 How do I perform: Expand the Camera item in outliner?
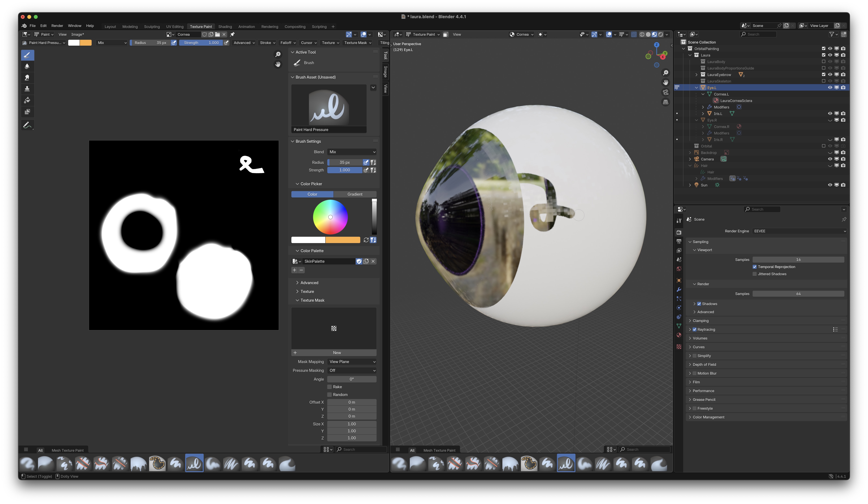click(x=690, y=159)
